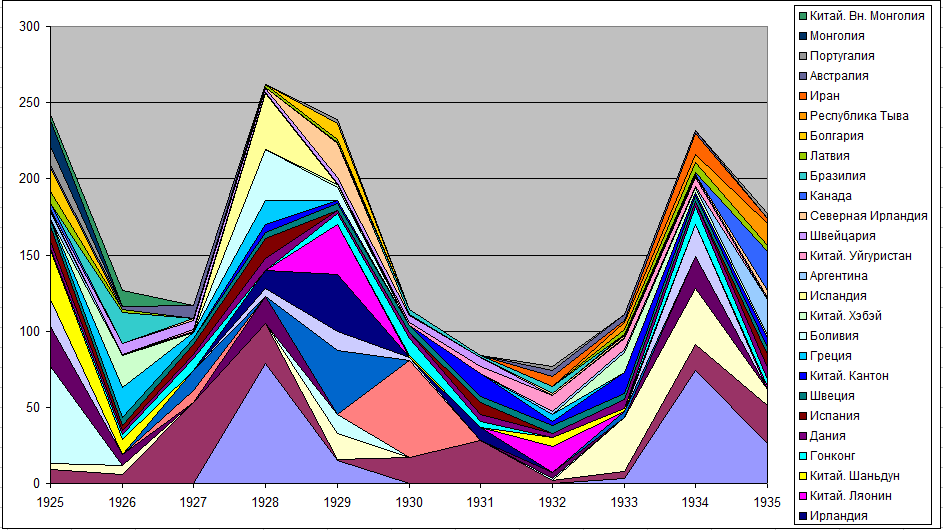Click the 1925 category axis label
This screenshot has height=530, width=943.
click(51, 502)
